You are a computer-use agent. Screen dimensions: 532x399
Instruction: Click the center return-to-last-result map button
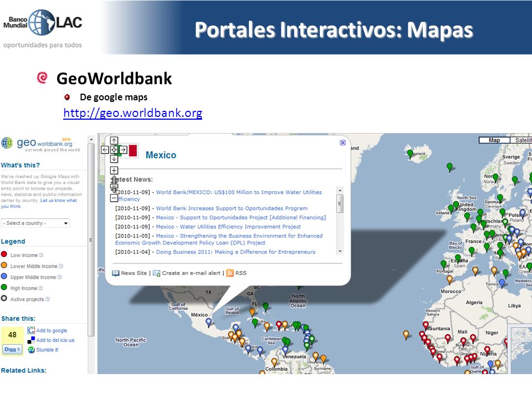pyautogui.click(x=114, y=150)
